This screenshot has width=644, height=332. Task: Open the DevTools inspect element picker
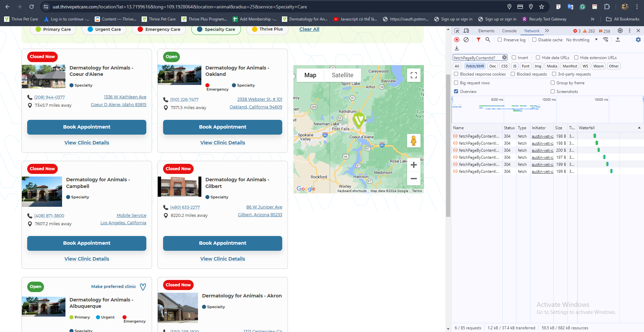457,31
